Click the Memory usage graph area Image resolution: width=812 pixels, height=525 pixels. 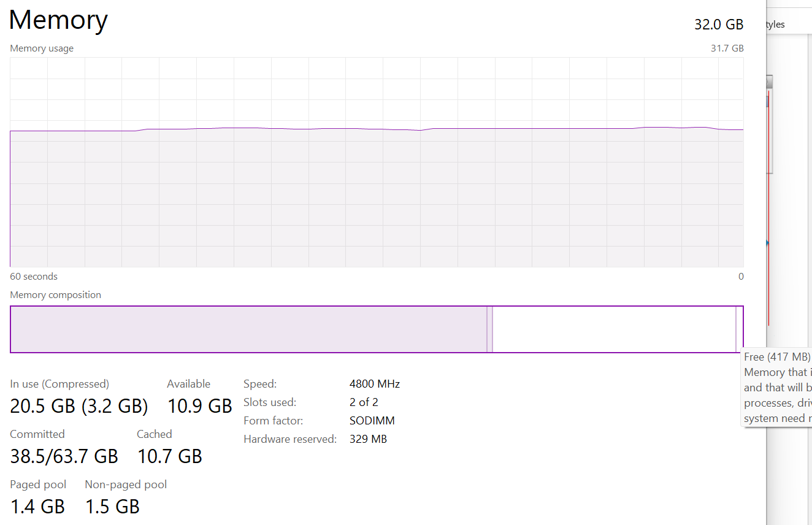click(x=377, y=163)
